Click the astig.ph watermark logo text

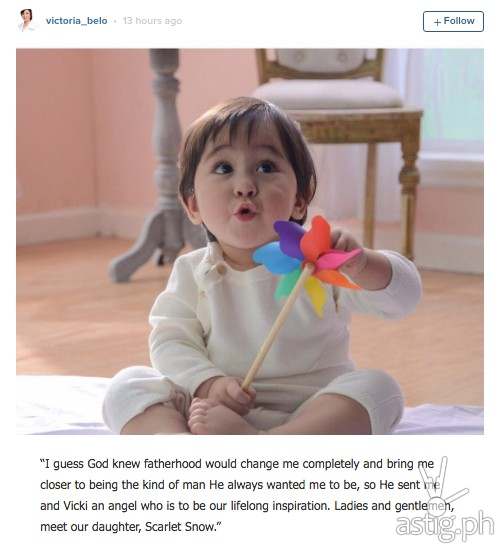(445, 524)
